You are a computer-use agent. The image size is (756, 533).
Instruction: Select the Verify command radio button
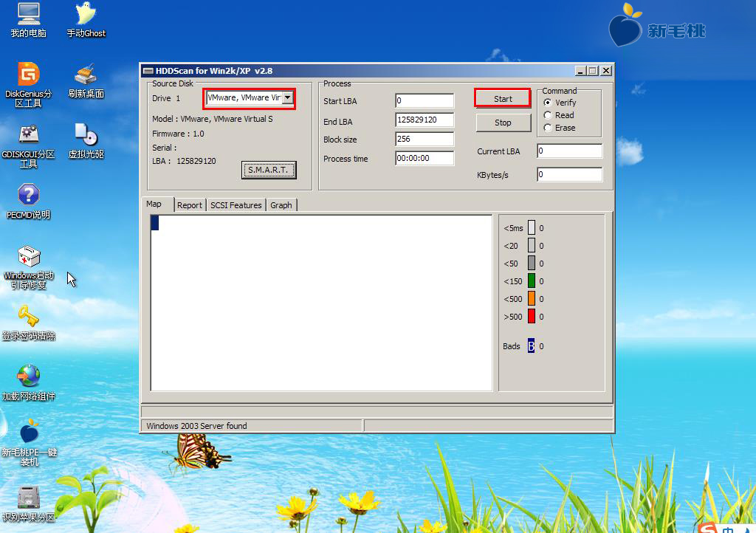(x=548, y=103)
